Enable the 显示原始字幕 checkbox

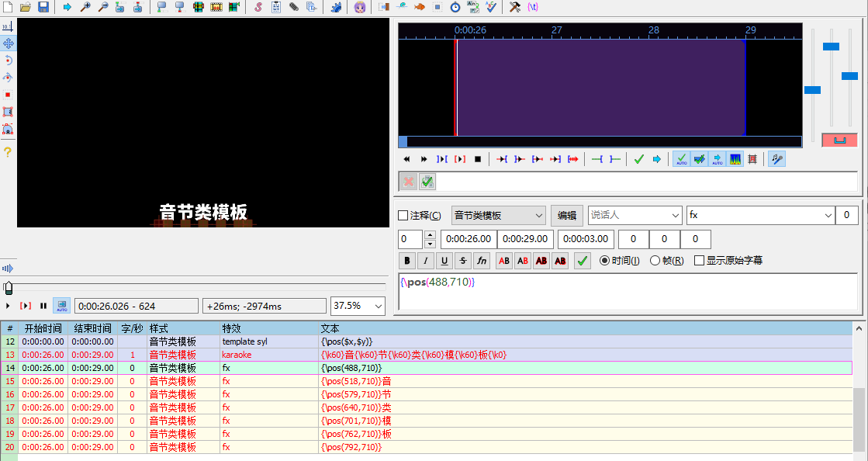tap(699, 261)
